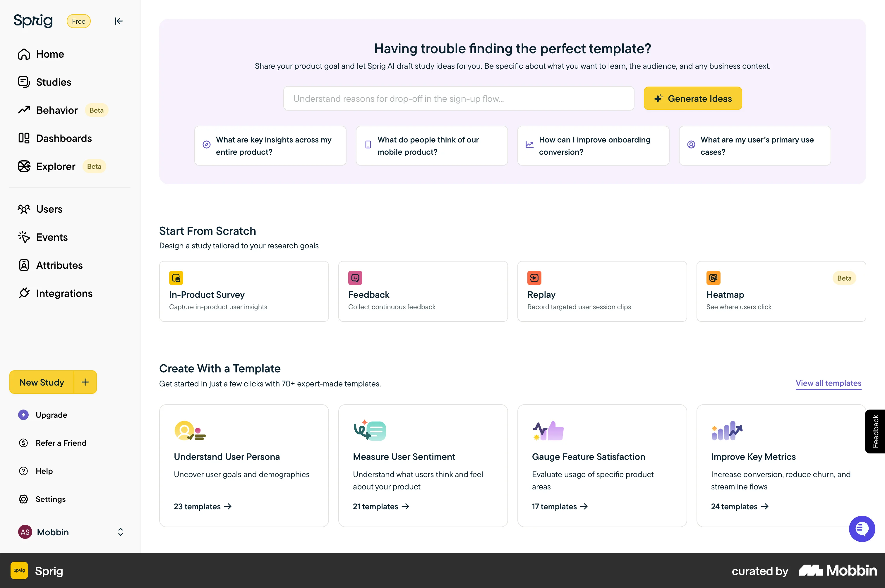885x588 pixels.
Task: Open the View all templates link
Action: (828, 383)
